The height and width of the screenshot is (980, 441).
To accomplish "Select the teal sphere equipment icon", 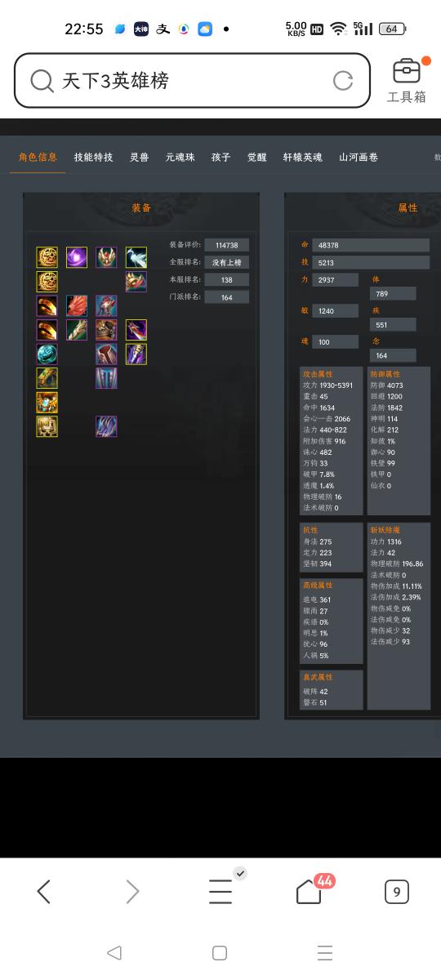I will [47, 354].
